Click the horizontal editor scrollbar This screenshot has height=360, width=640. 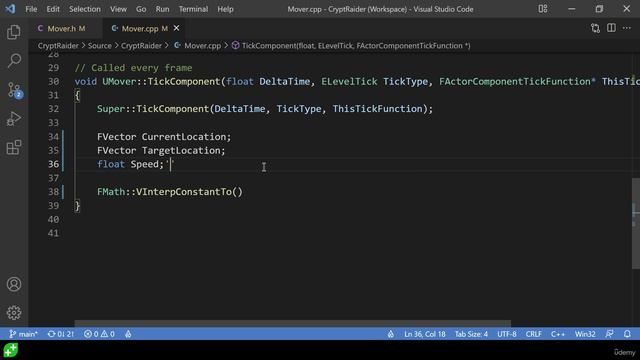(x=292, y=323)
